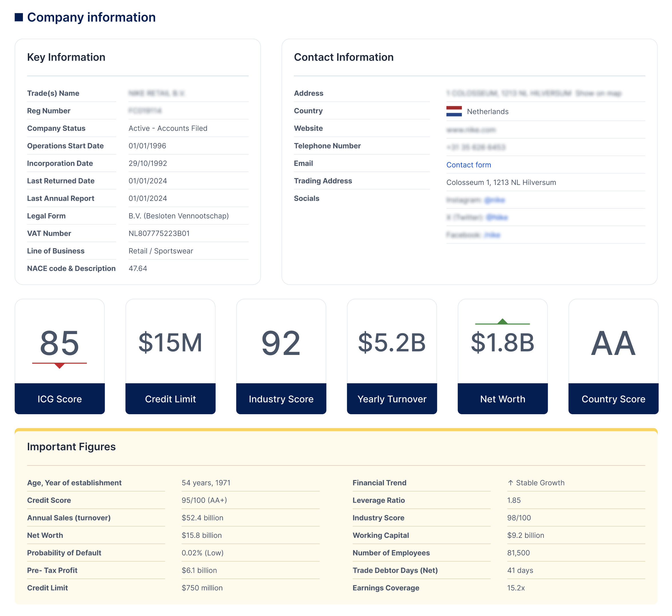
Task: Click the Important Figures heading
Action: [71, 447]
